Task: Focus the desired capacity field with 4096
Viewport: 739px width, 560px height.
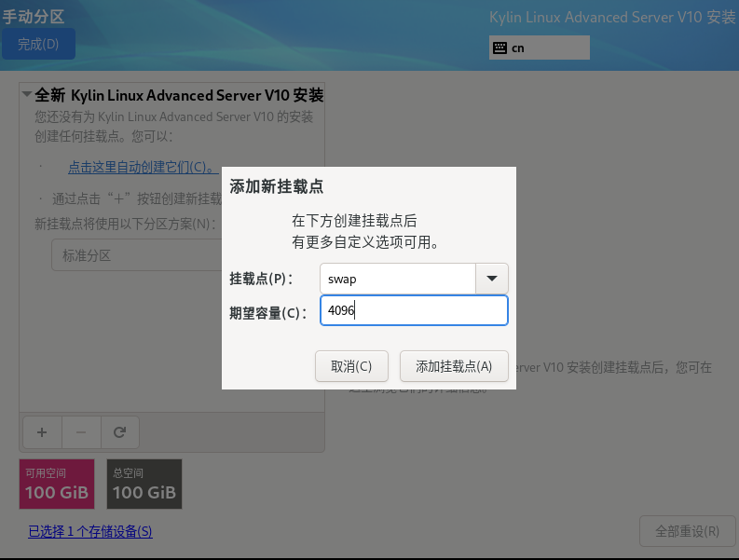Action: (x=414, y=310)
